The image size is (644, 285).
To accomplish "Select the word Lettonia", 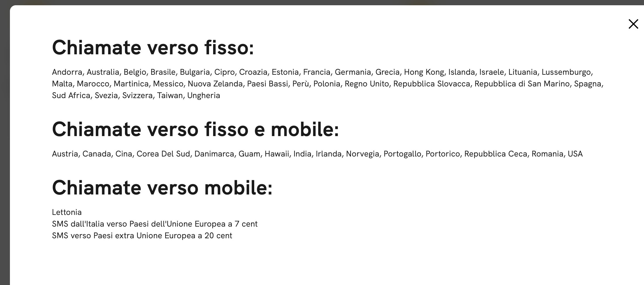I will 67,212.
